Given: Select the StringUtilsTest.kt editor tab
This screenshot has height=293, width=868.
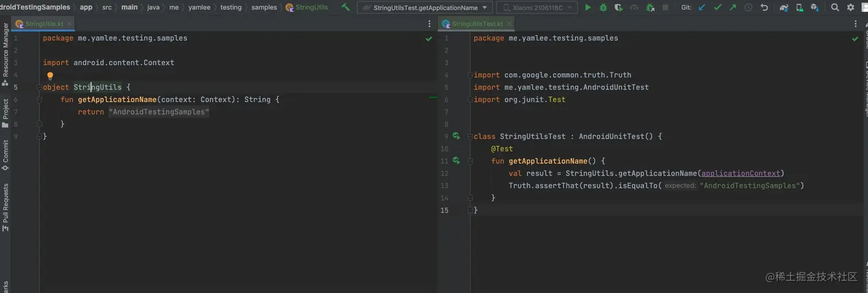Looking at the screenshot, I should click(477, 24).
